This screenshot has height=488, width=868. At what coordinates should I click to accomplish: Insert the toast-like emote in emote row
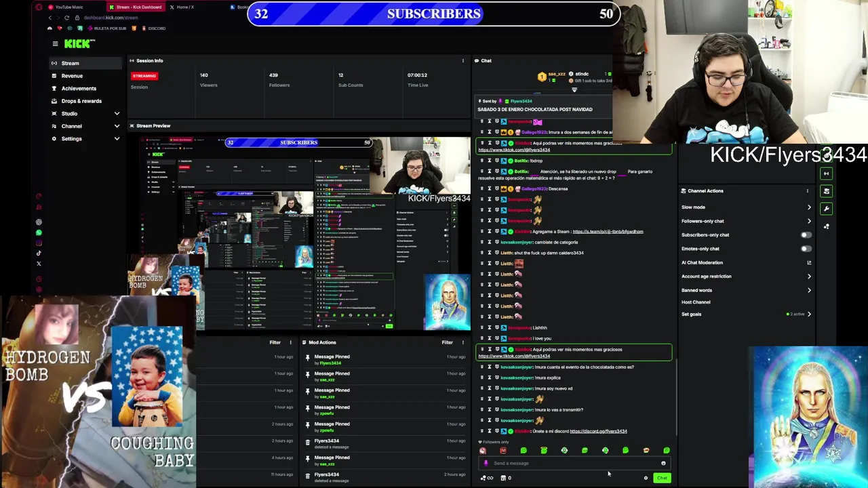pyautogui.click(x=646, y=451)
